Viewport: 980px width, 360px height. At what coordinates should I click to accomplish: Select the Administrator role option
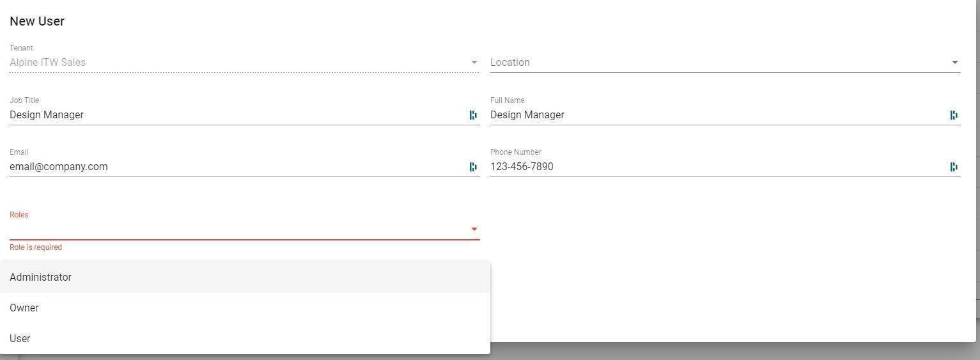[41, 278]
